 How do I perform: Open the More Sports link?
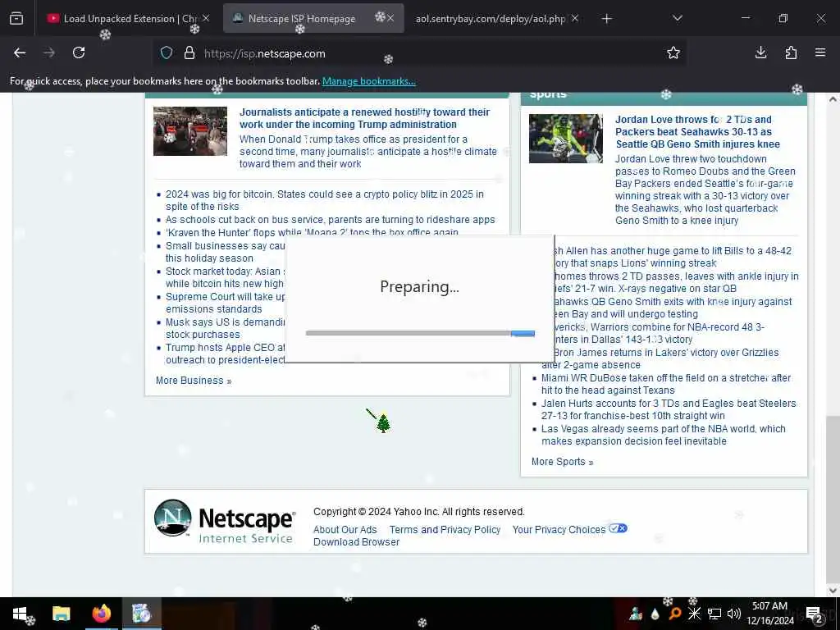pyautogui.click(x=562, y=462)
